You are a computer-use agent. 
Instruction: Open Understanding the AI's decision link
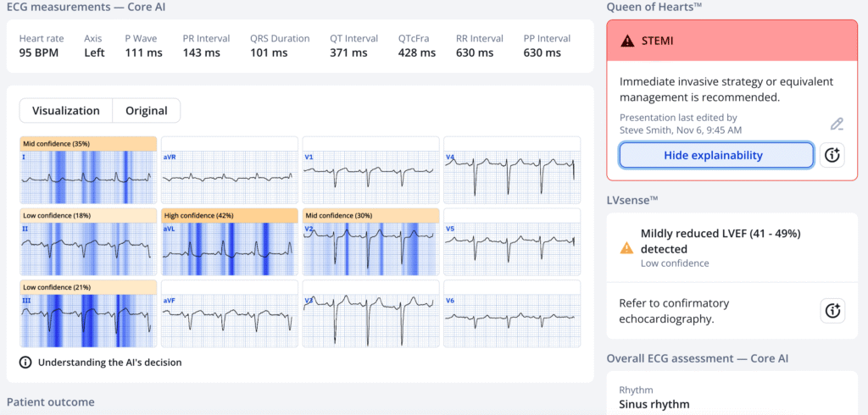108,362
